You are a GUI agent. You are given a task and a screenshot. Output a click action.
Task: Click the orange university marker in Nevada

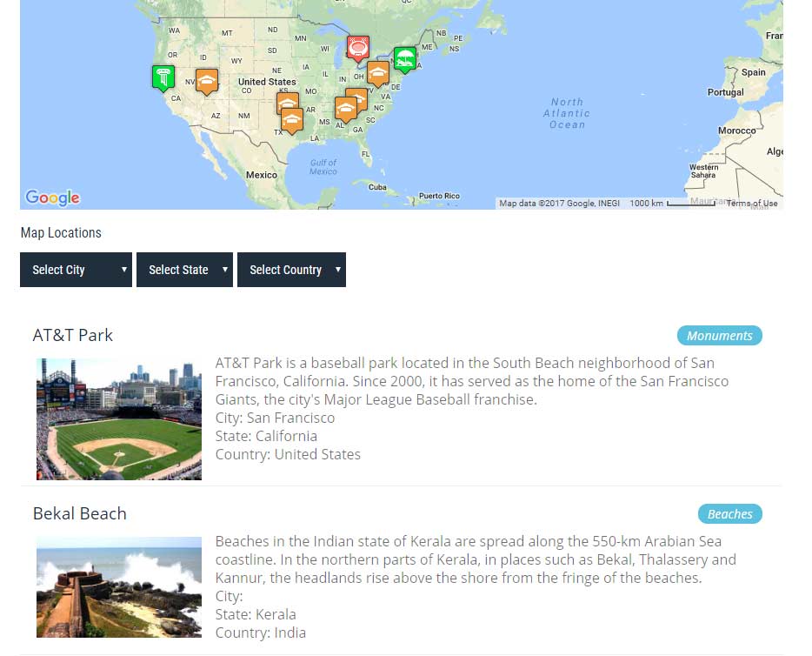coord(207,82)
